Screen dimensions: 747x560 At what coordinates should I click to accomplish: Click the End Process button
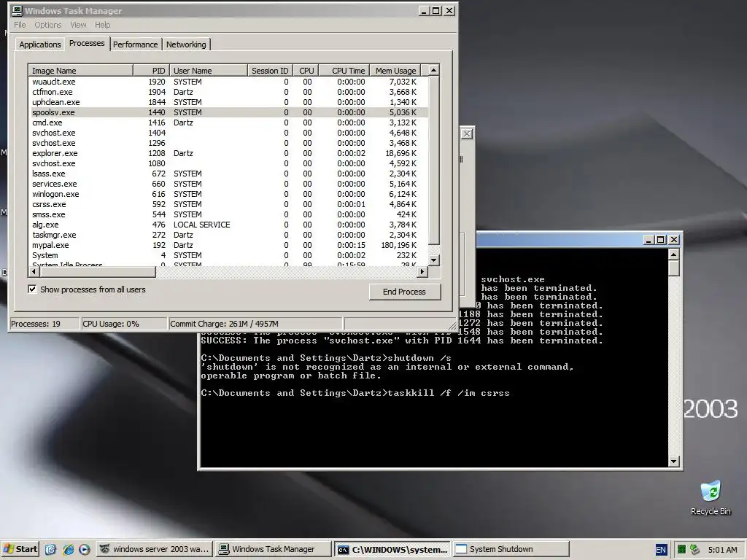click(404, 292)
